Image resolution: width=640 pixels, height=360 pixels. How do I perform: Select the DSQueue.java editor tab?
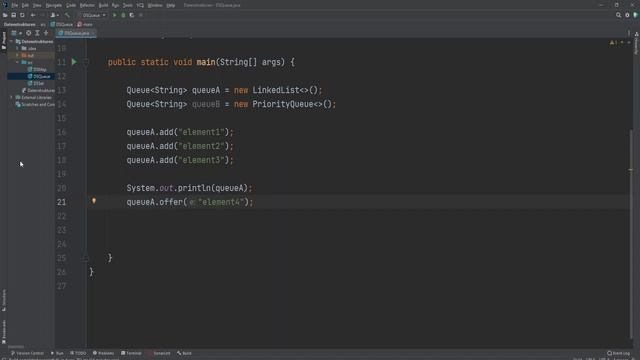tap(76, 33)
